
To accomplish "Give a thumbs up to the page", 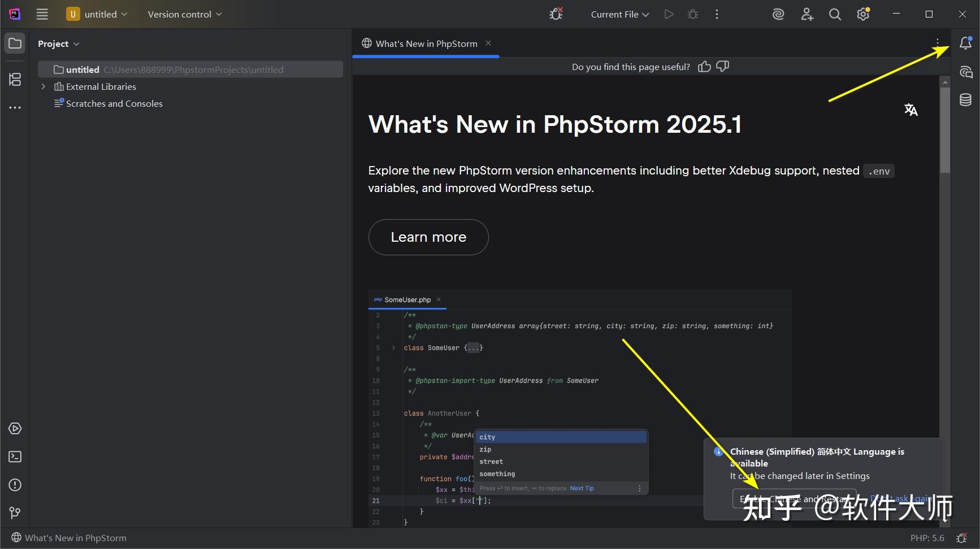I will [x=704, y=67].
